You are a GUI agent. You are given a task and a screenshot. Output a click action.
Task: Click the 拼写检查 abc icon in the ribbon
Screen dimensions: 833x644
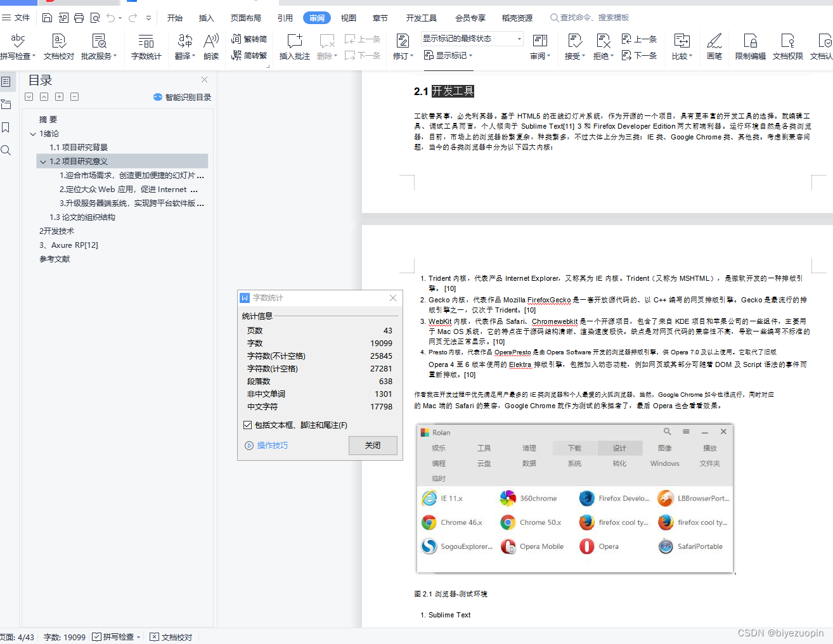coord(18,41)
